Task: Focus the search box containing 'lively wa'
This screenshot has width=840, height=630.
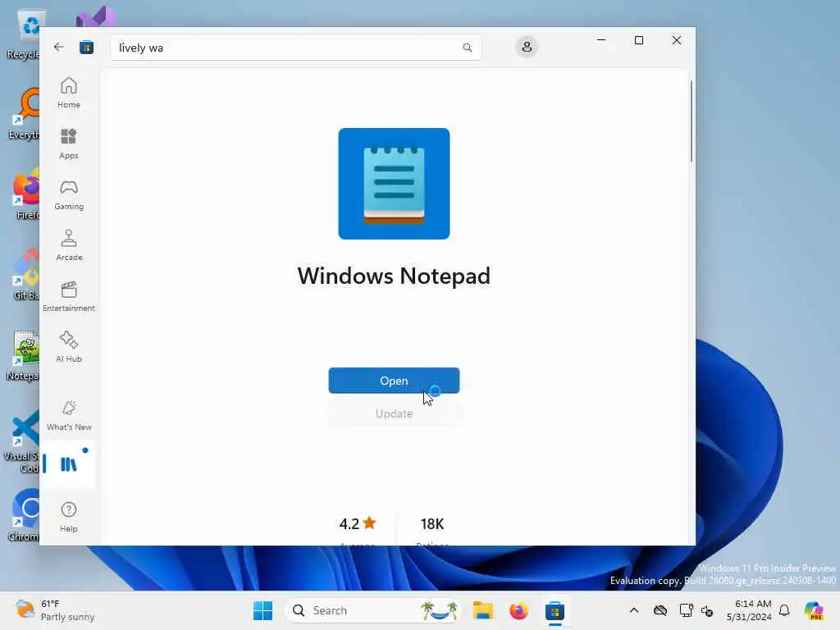Action: (295, 48)
